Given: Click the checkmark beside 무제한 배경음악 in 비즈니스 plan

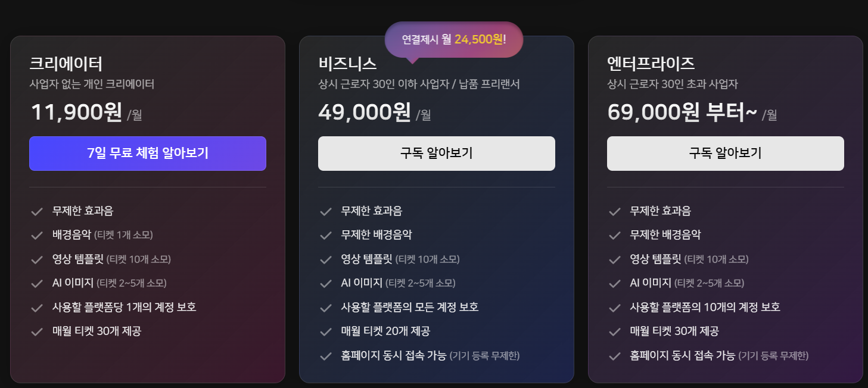Looking at the screenshot, I should point(326,234).
